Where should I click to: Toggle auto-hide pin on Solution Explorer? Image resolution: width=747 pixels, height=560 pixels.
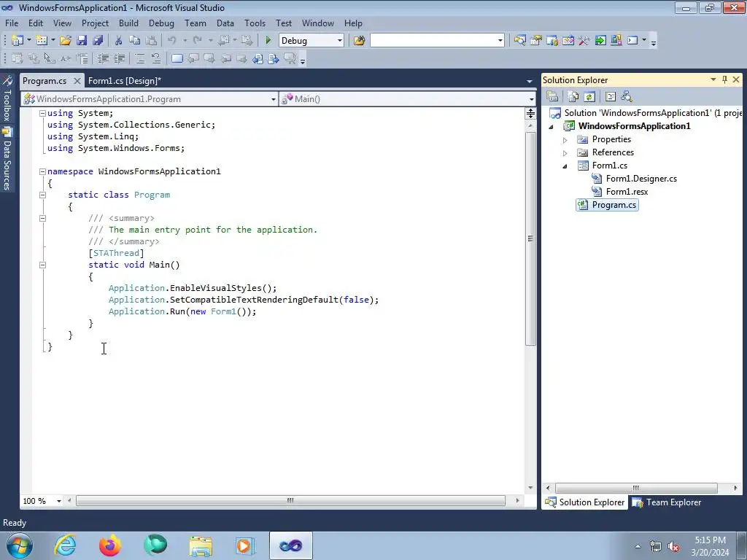point(724,79)
